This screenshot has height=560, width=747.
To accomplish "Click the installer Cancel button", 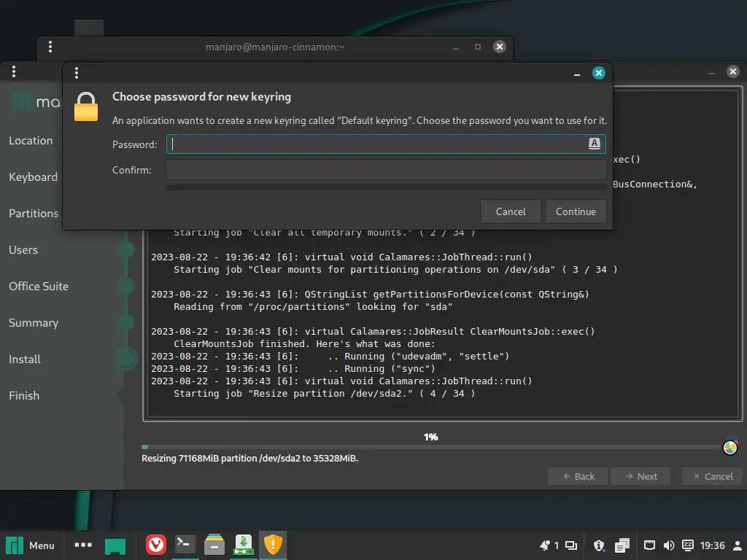I will click(x=712, y=476).
